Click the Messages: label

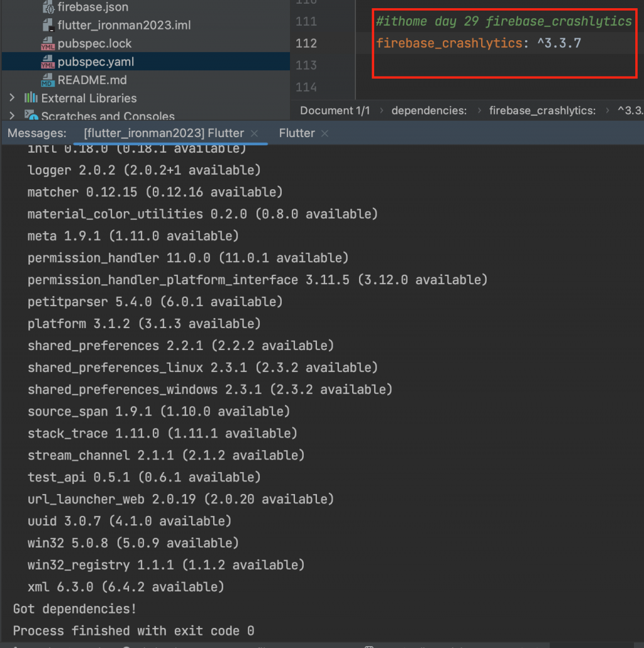[37, 133]
